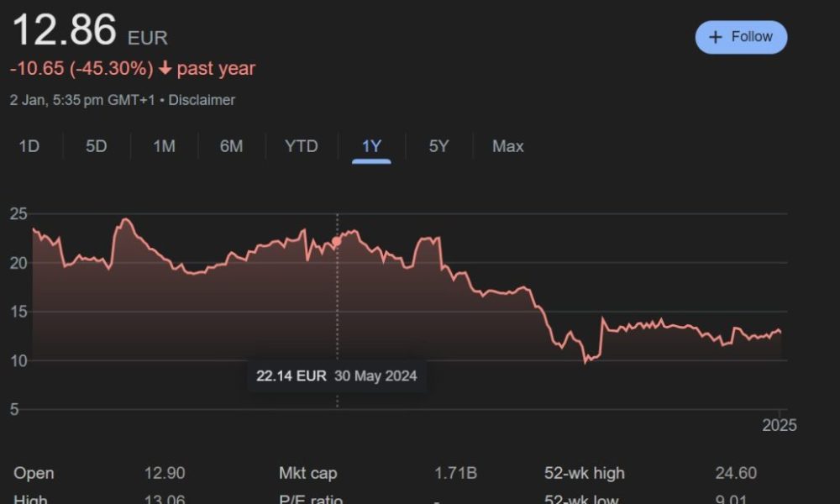Click the 2025 x-axis label
Image resolution: width=840 pixels, height=504 pixels.
point(779,425)
